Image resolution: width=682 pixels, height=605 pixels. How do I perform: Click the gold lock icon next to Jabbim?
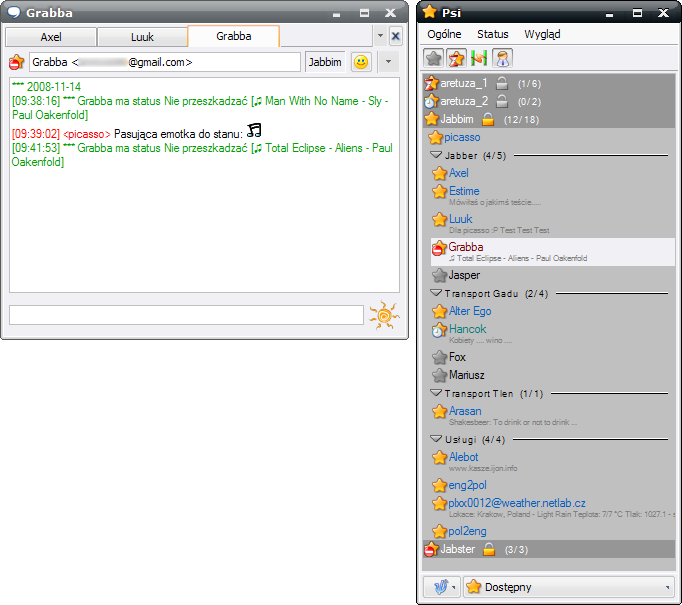click(x=488, y=119)
